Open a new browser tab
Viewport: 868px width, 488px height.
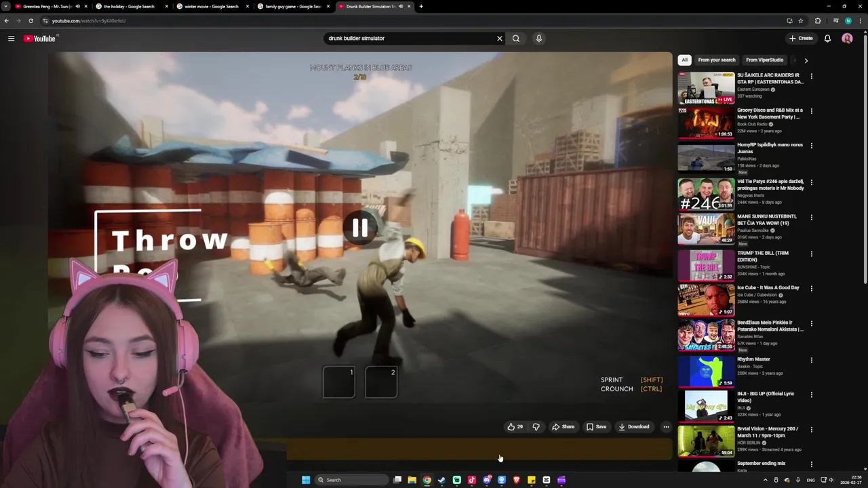point(421,6)
